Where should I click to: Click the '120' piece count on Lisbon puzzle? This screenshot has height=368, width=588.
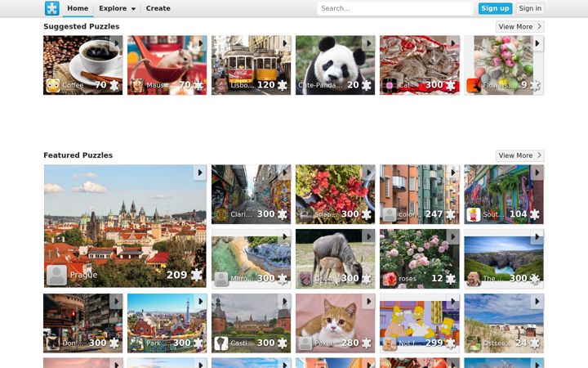click(266, 85)
